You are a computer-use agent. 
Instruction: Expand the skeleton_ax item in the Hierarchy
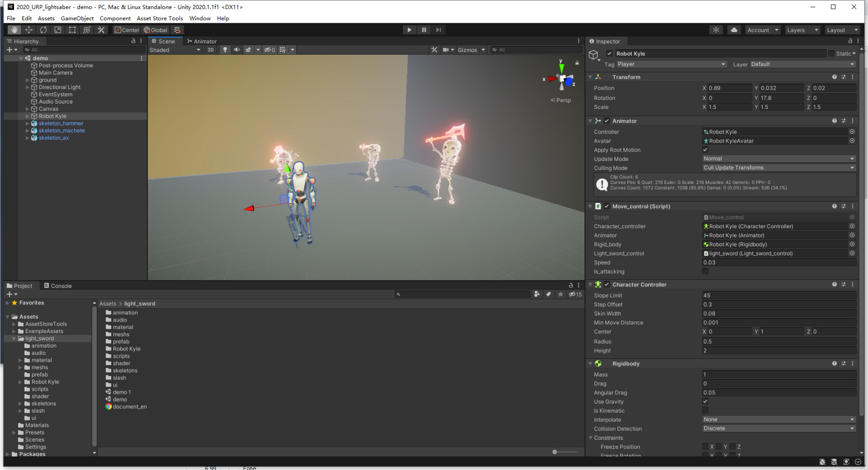point(28,137)
